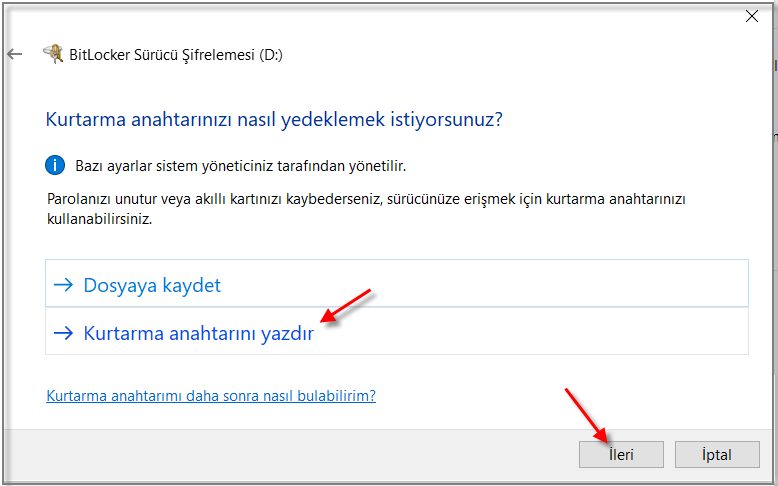The height and width of the screenshot is (486, 778).
Task: Choose the Dosyaya kaydet option text
Action: (152, 285)
